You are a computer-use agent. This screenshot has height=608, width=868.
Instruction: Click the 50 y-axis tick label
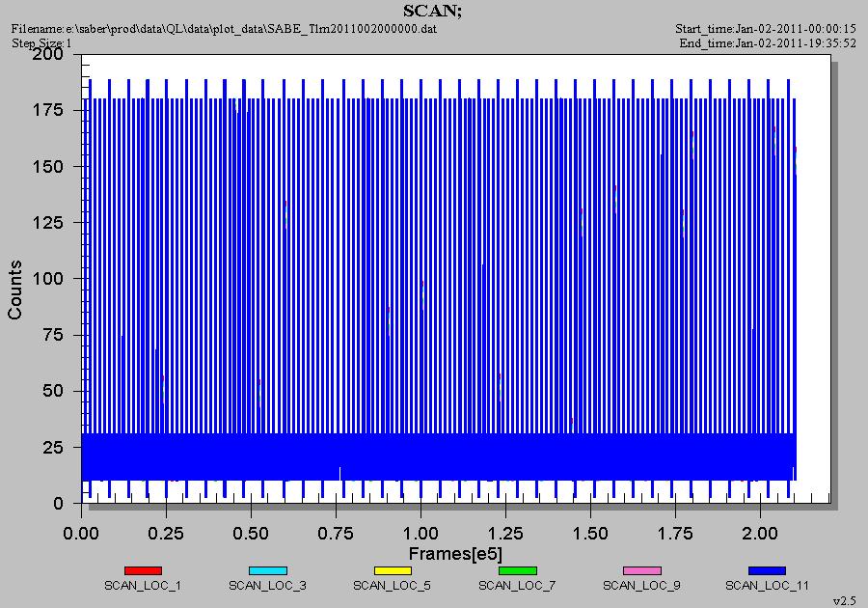coord(53,391)
